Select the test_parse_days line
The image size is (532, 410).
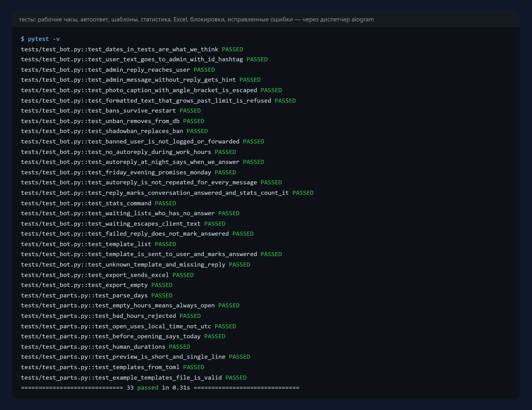click(97, 295)
